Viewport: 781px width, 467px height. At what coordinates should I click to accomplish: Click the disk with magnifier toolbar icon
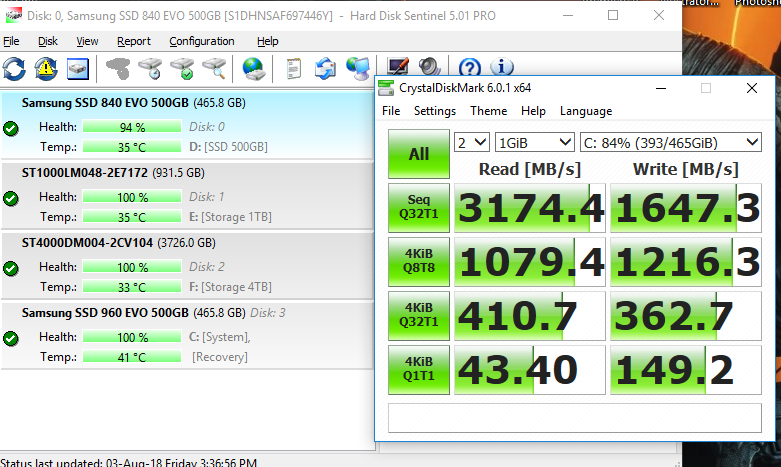pos(214,69)
